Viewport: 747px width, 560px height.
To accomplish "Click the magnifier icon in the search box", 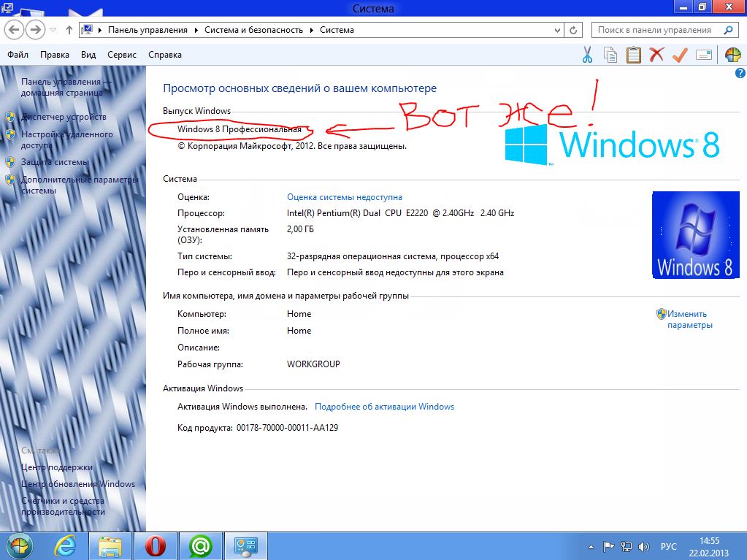I will [728, 30].
